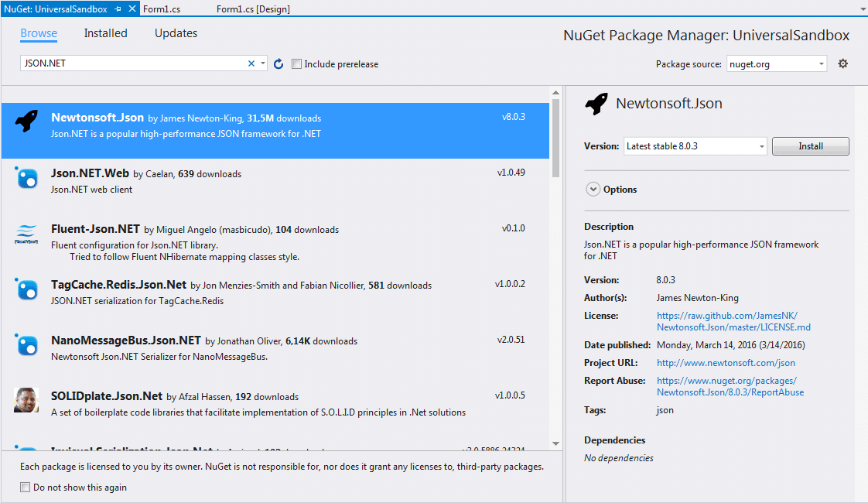Select the TagCache.Redis.Json.Net package title
Image resolution: width=868 pixels, height=503 pixels.
tap(118, 285)
